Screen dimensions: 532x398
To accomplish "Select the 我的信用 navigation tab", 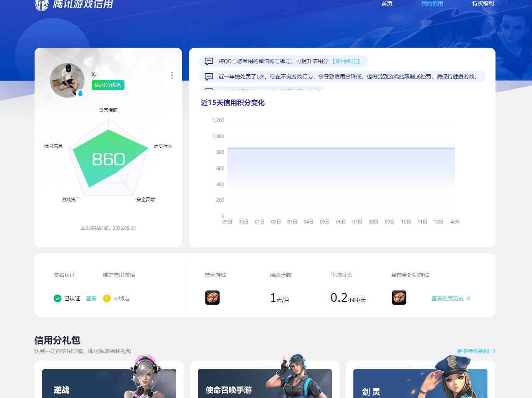I will coord(432,3).
